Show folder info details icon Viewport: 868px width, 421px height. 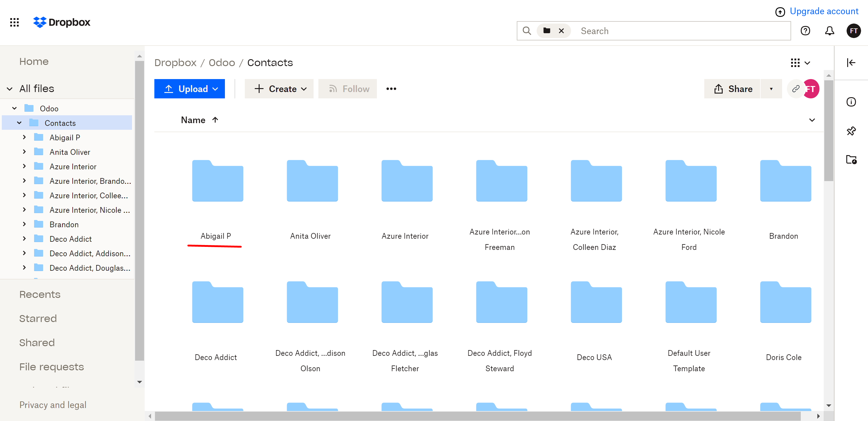(x=851, y=102)
